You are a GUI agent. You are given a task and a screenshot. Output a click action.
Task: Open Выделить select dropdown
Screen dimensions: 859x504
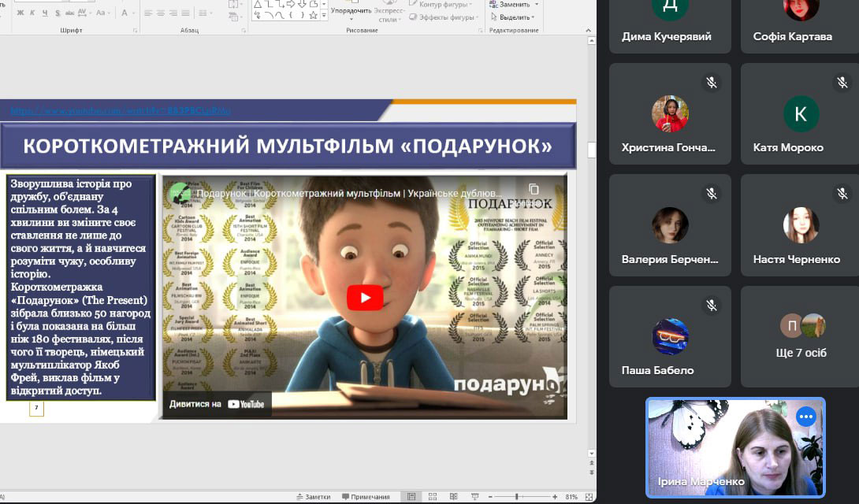click(513, 17)
